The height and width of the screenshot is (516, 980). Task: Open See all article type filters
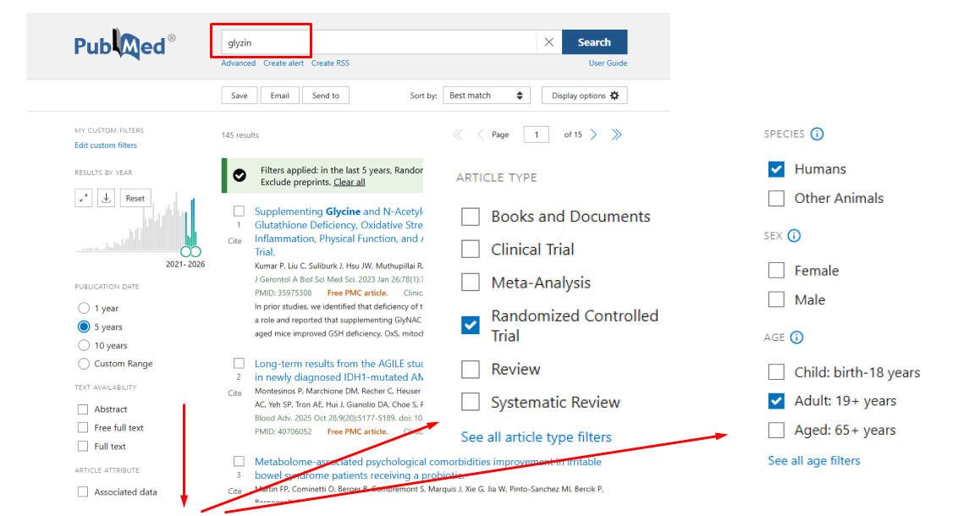click(x=537, y=437)
